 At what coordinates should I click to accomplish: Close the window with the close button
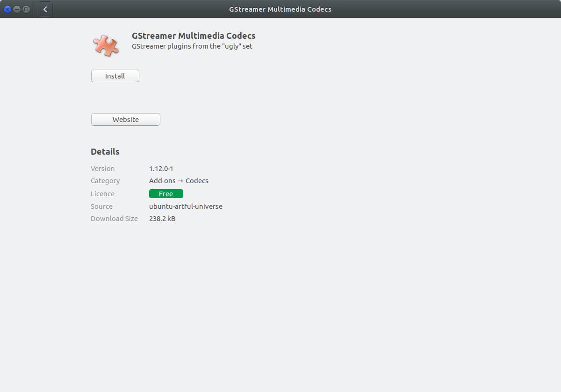[x=7, y=9]
